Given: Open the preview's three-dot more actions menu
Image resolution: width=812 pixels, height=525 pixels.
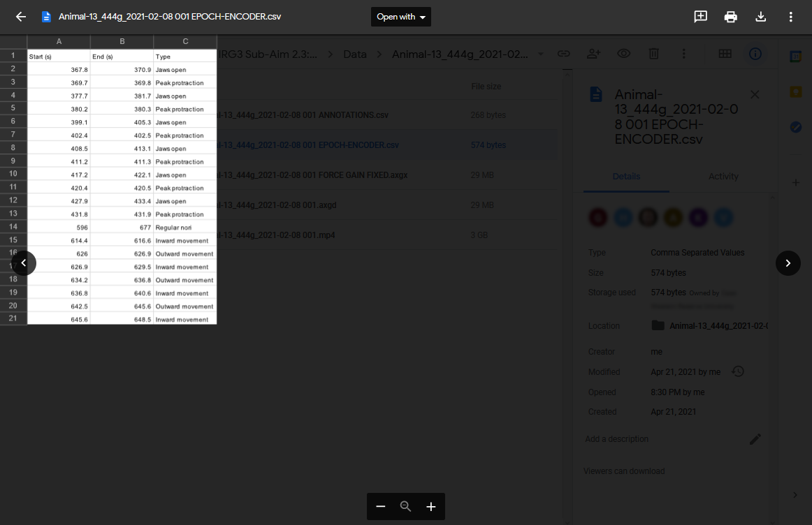Looking at the screenshot, I should (790, 17).
